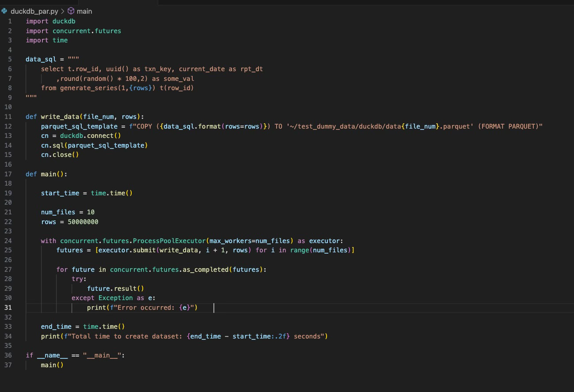This screenshot has width=574, height=392.
Task: Click 'write_data' in the line 11 function definition
Action: coord(60,117)
